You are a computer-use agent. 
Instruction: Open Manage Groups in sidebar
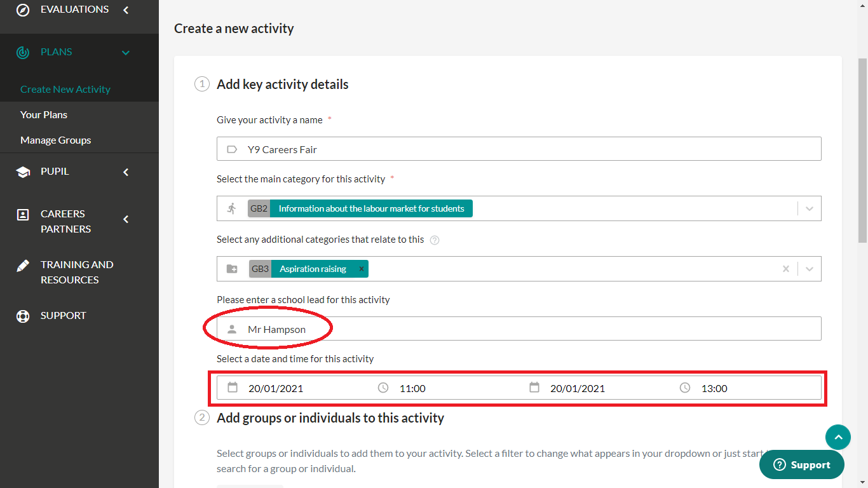(x=56, y=140)
